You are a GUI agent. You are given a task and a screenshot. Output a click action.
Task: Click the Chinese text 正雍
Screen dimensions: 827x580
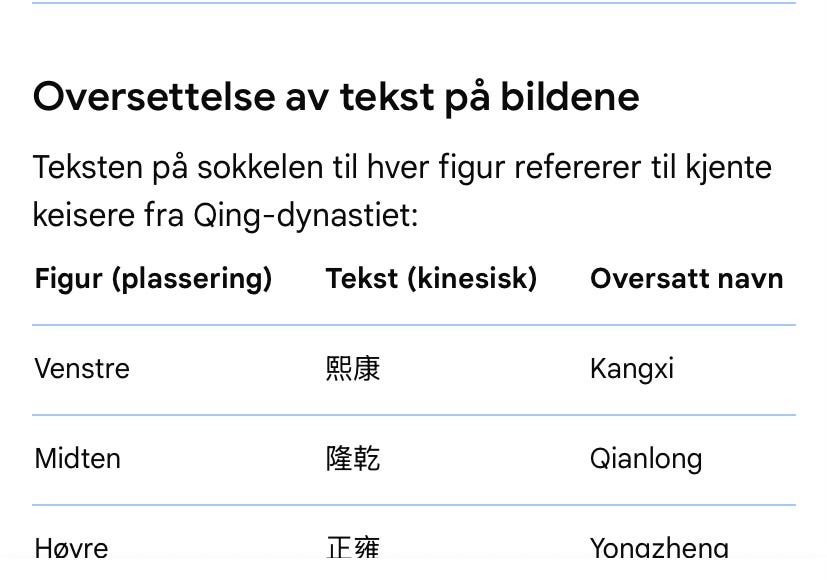pos(353,548)
